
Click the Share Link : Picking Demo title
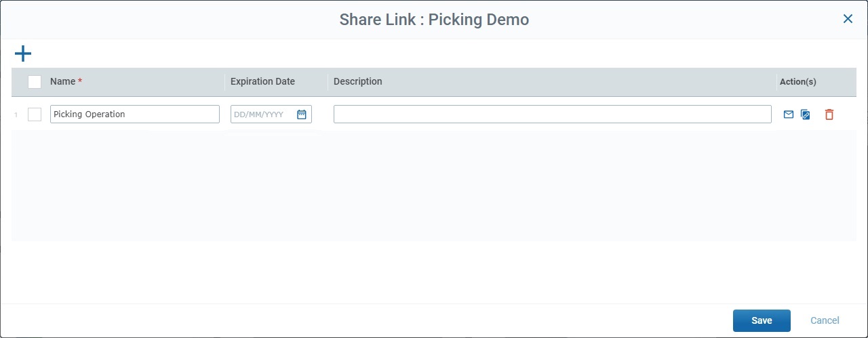tap(434, 20)
